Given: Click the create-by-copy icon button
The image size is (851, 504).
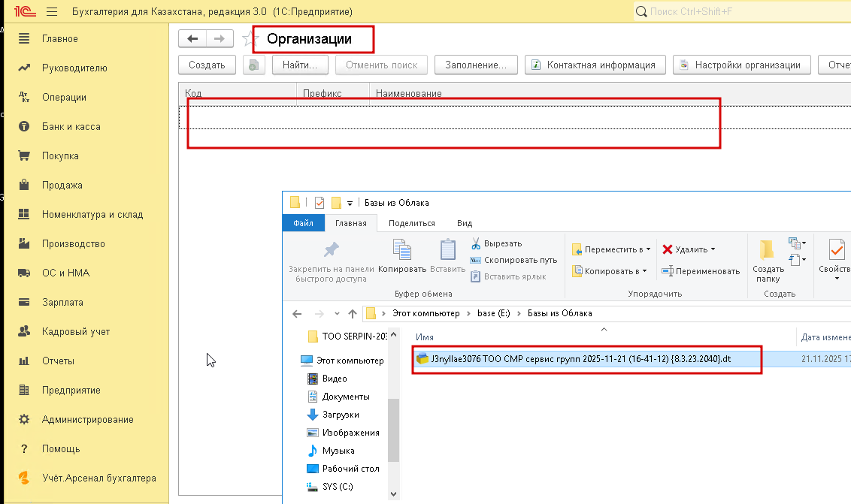Looking at the screenshot, I should pos(253,65).
